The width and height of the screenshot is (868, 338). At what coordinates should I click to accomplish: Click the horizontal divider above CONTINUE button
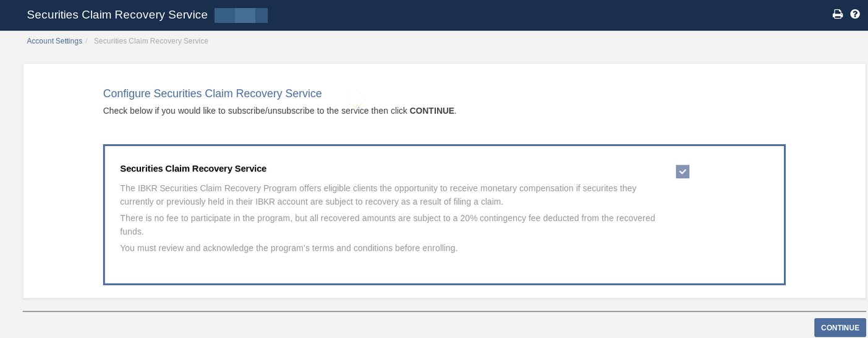tap(445, 311)
